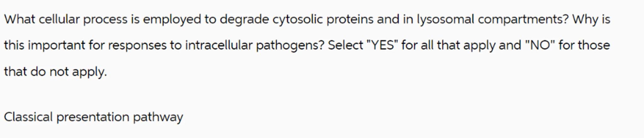Click the word "degrade" in the first line

tap(244, 19)
